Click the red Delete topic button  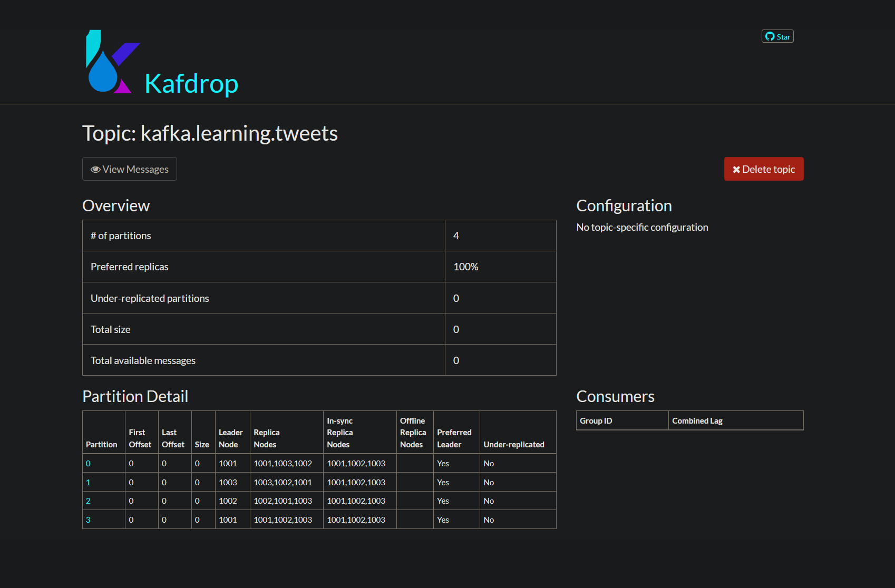click(x=764, y=169)
